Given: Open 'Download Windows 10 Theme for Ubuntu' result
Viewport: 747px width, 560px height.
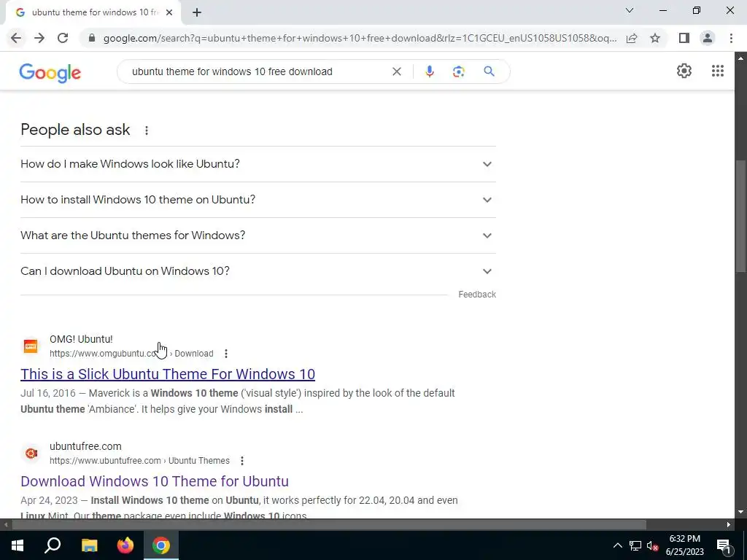Looking at the screenshot, I should coord(155,481).
